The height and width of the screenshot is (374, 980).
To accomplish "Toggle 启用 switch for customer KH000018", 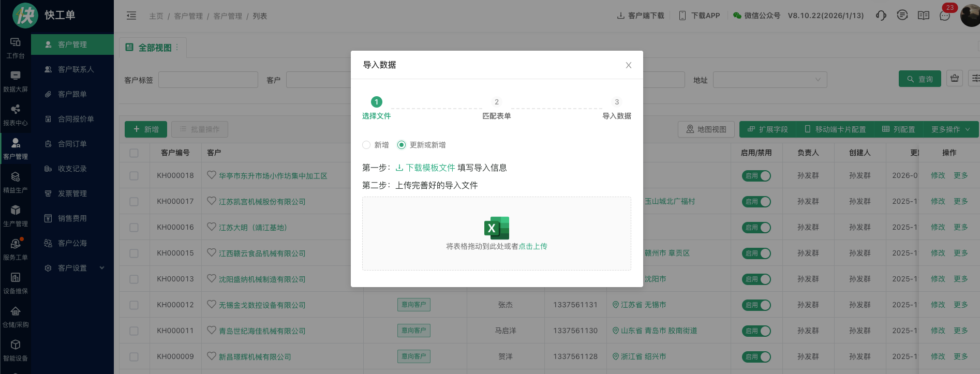I will (x=756, y=176).
